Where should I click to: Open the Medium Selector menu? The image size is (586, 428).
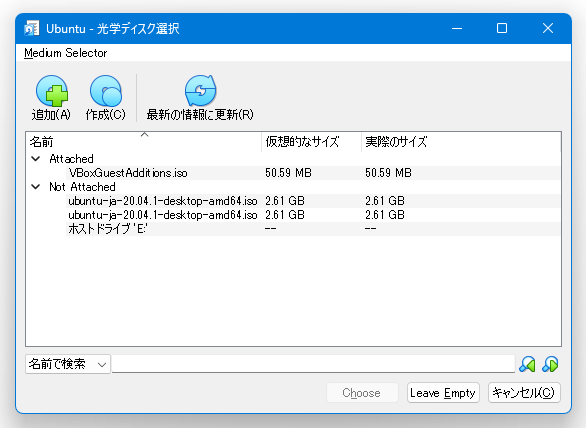pyautogui.click(x=65, y=53)
